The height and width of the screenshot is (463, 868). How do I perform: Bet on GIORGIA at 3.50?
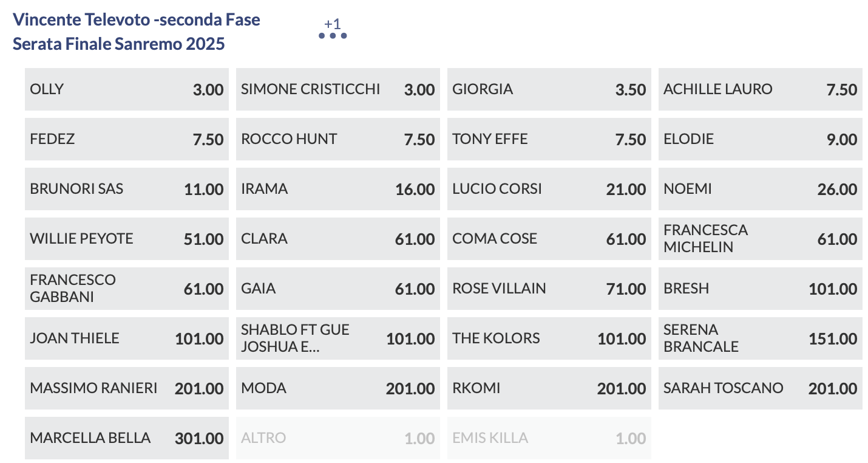coord(549,89)
